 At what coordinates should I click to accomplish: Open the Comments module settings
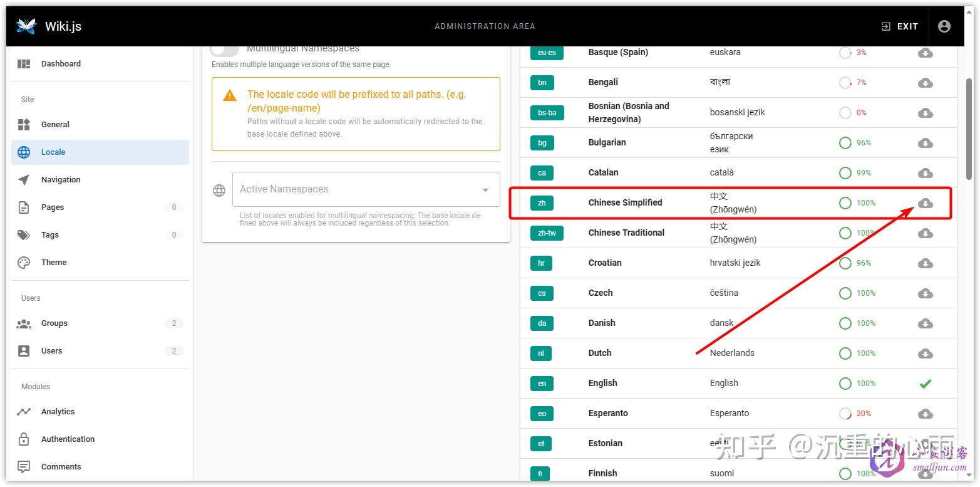pyautogui.click(x=61, y=466)
